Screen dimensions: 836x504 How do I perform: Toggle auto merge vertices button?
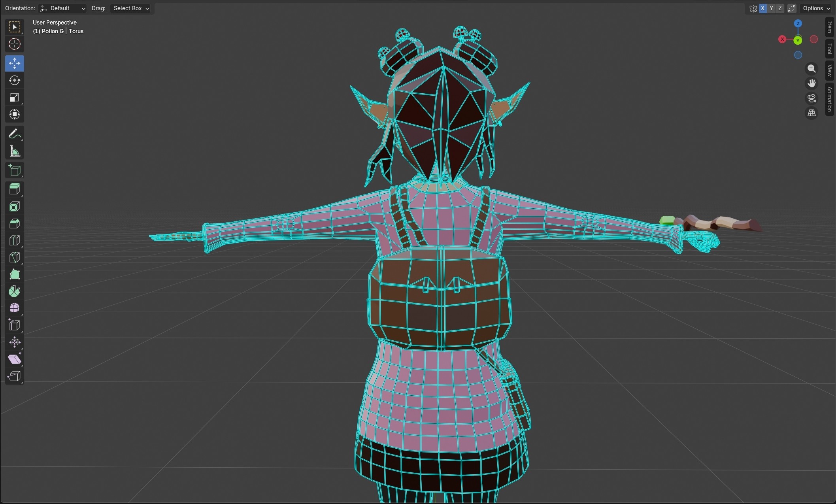(791, 8)
